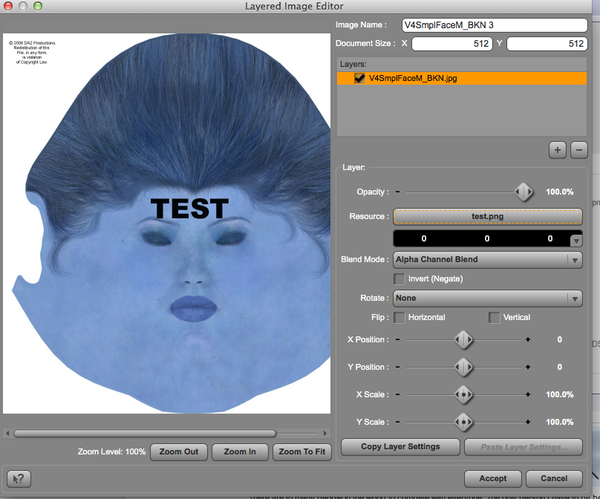Click the X Scale plus sign
Screen dimensions: 600x499
pos(528,395)
